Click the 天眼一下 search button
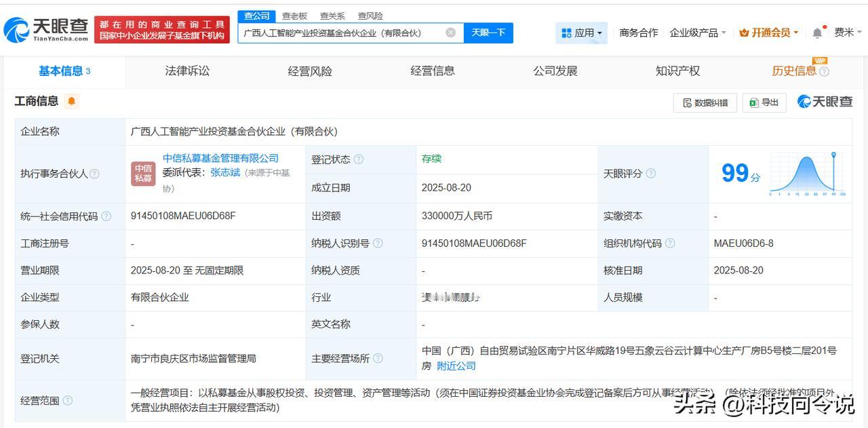The width and height of the screenshot is (868, 428). pyautogui.click(x=488, y=33)
